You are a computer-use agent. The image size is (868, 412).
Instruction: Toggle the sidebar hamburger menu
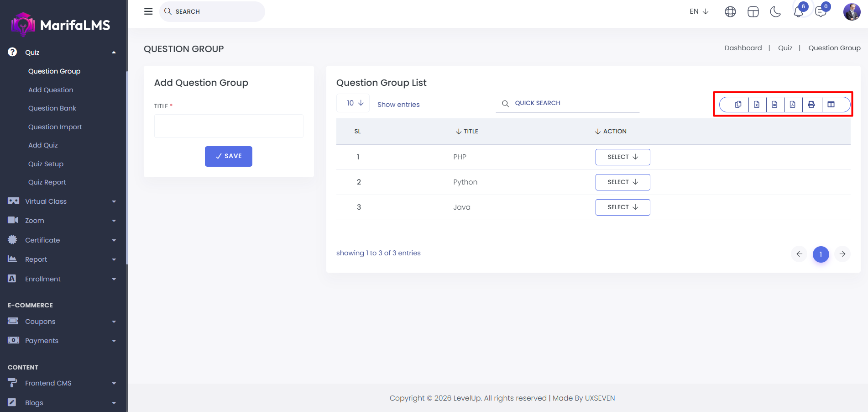tap(148, 11)
